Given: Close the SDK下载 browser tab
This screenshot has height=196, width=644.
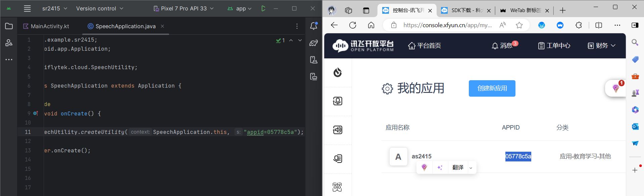Looking at the screenshot, I should pyautogui.click(x=489, y=11).
